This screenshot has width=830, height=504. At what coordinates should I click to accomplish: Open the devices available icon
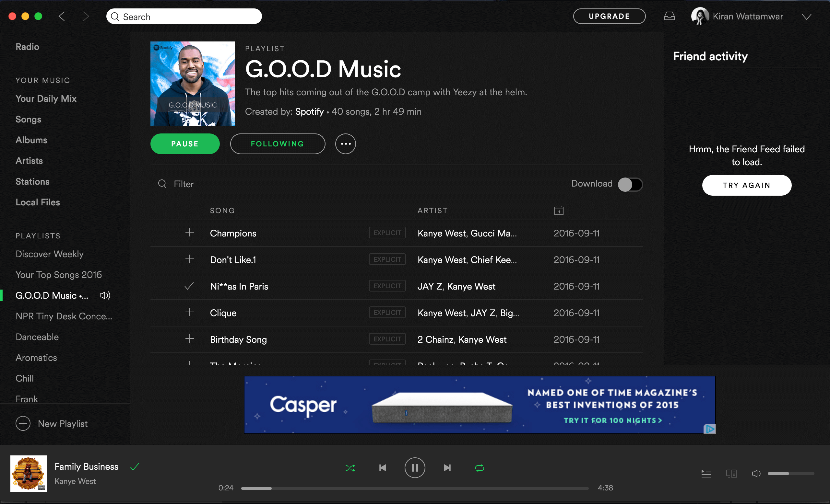point(731,474)
